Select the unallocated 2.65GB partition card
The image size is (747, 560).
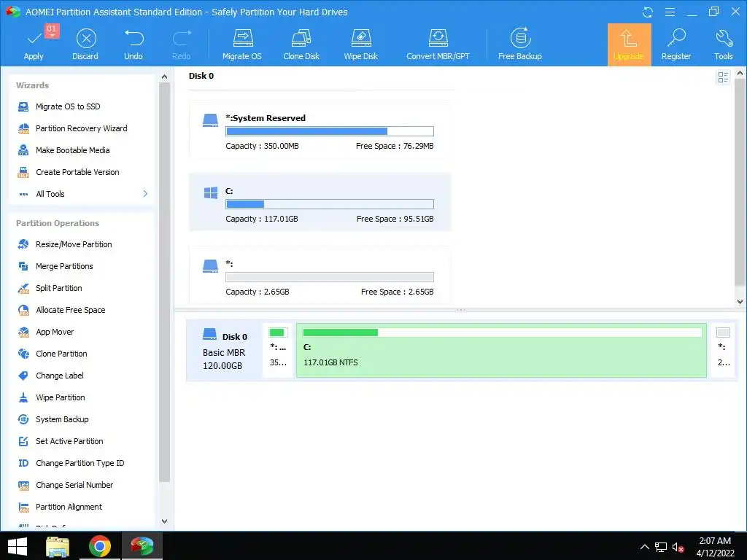320,275
